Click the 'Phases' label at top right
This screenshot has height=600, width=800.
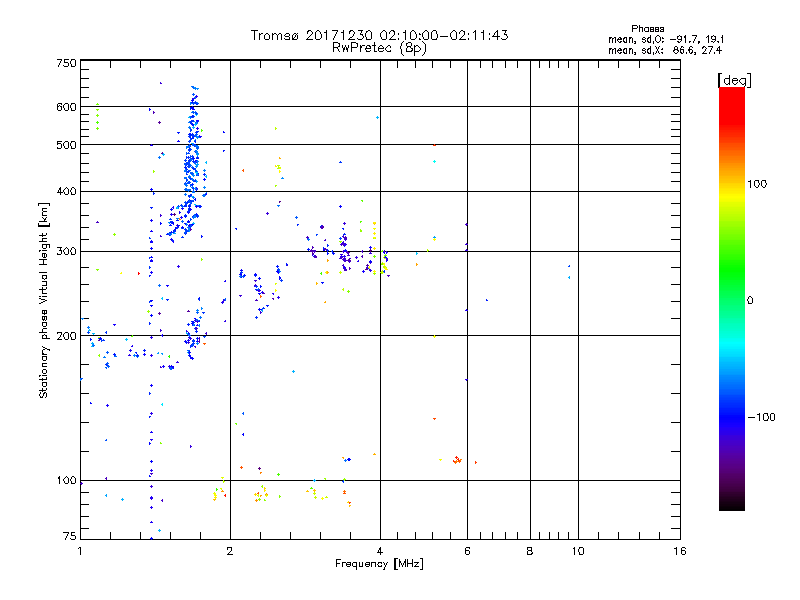(647, 29)
